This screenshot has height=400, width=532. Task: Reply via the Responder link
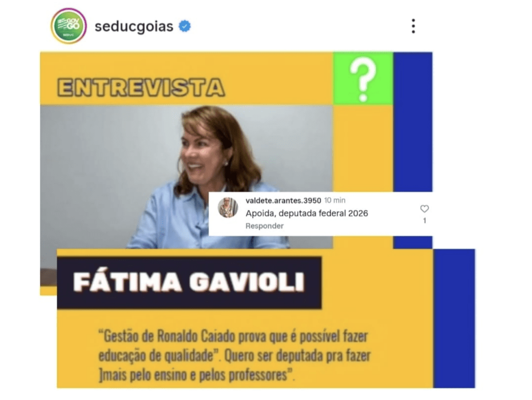click(x=265, y=226)
